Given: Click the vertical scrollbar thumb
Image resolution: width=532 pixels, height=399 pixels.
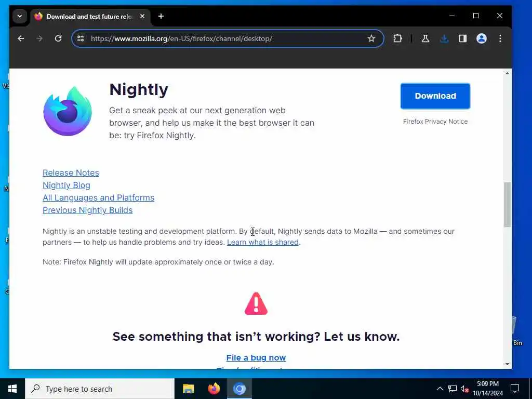Looking at the screenshot, I should (x=507, y=205).
